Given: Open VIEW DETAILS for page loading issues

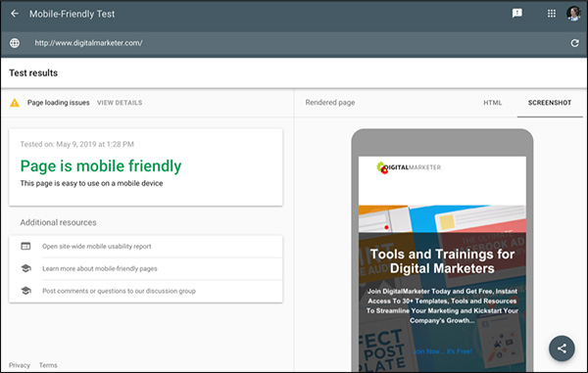Looking at the screenshot, I should [120, 103].
